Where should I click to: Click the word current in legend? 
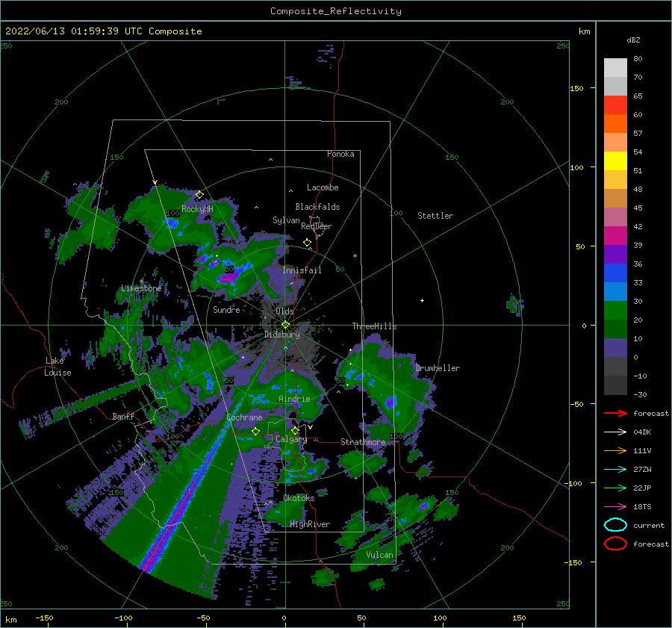coord(649,525)
